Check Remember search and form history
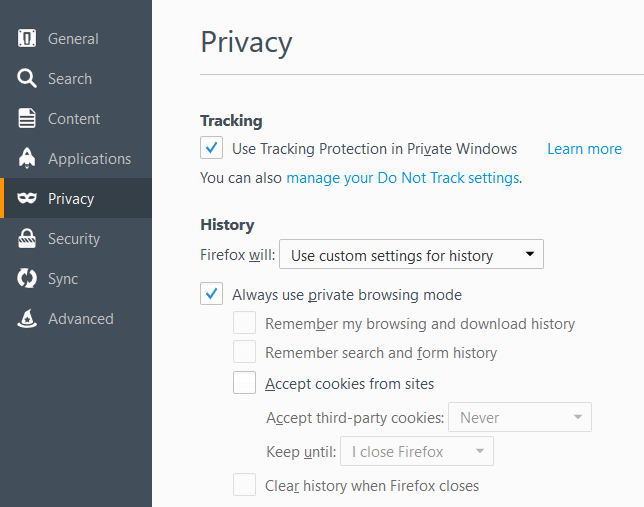The width and height of the screenshot is (644, 507). point(244,352)
